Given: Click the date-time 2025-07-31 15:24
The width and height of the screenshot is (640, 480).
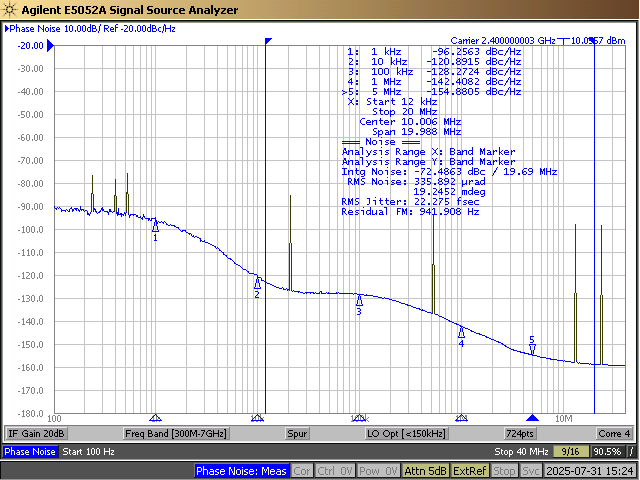Looking at the screenshot, I should (x=590, y=471).
